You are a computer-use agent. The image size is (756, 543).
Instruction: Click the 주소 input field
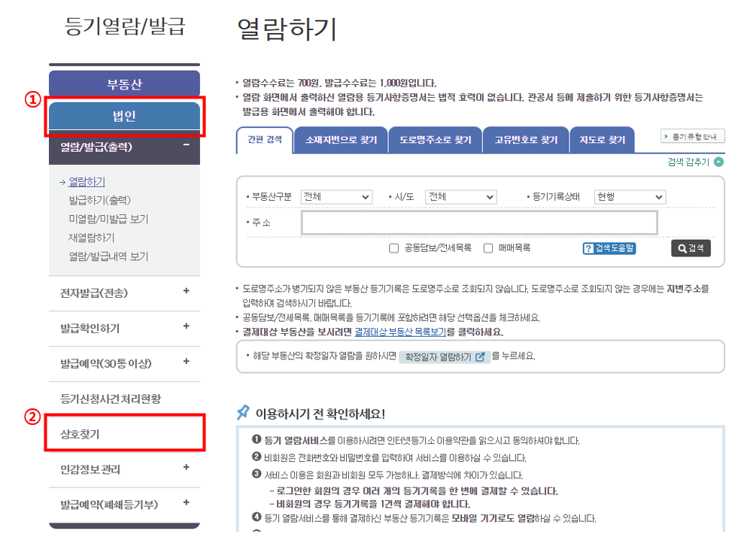[479, 223]
